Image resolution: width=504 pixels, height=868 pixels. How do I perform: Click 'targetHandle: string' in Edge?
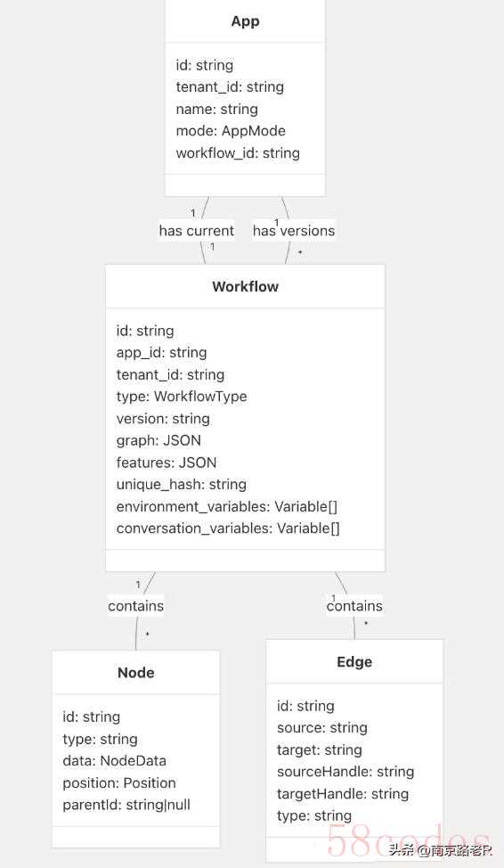tap(343, 794)
